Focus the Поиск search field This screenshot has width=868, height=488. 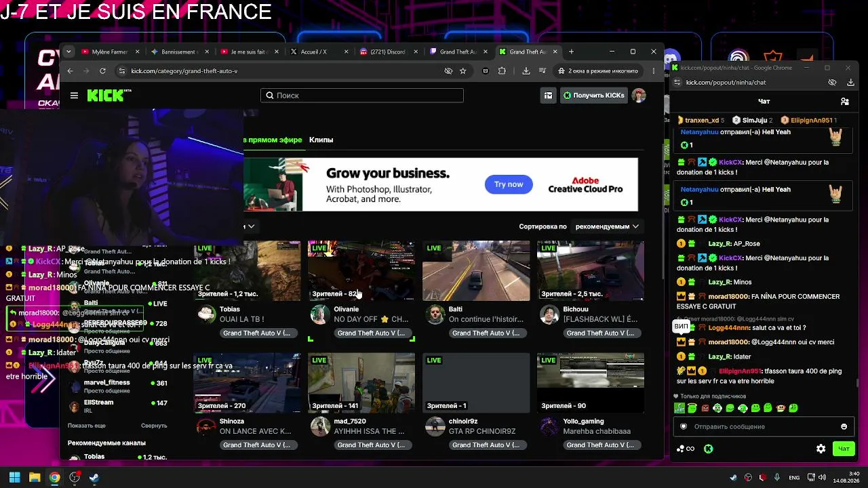(x=362, y=96)
